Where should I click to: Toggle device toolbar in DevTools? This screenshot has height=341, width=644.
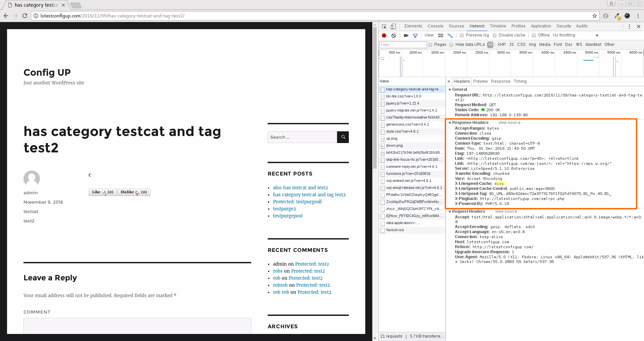(x=393, y=26)
